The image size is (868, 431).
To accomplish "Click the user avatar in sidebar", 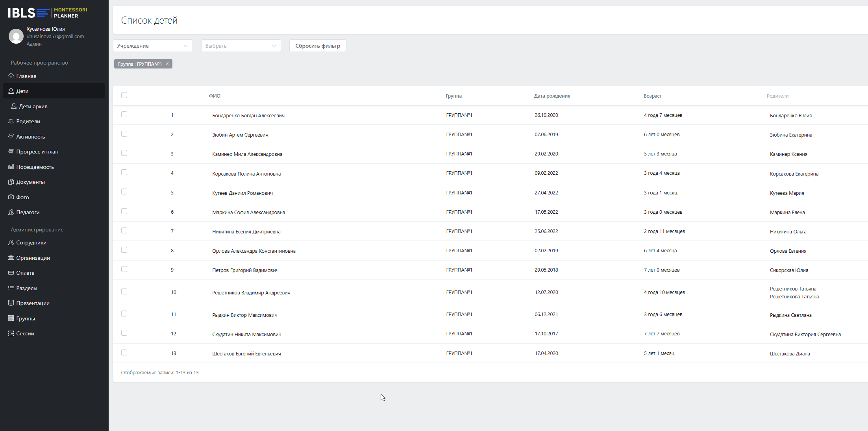I will (16, 36).
